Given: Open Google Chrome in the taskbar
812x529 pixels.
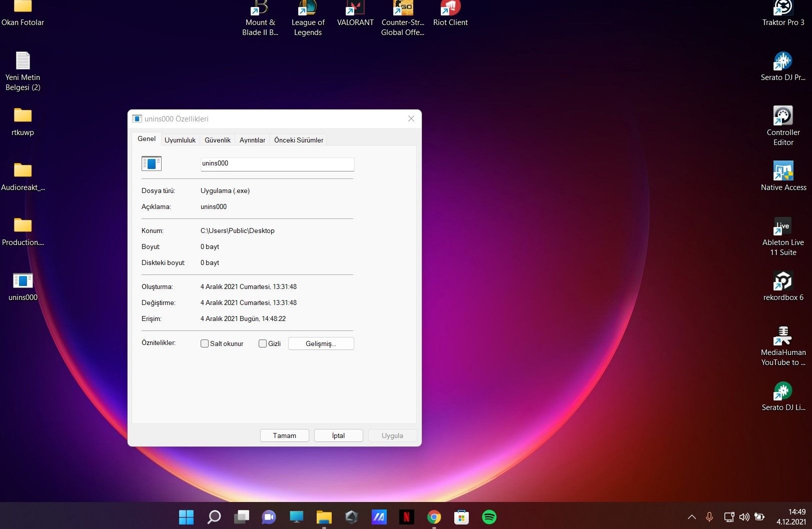Looking at the screenshot, I should [x=434, y=517].
